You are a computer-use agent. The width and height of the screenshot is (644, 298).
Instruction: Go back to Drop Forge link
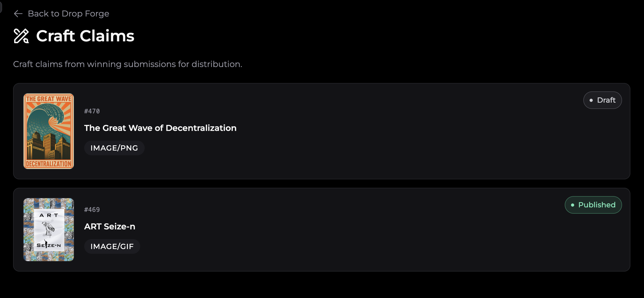point(68,14)
